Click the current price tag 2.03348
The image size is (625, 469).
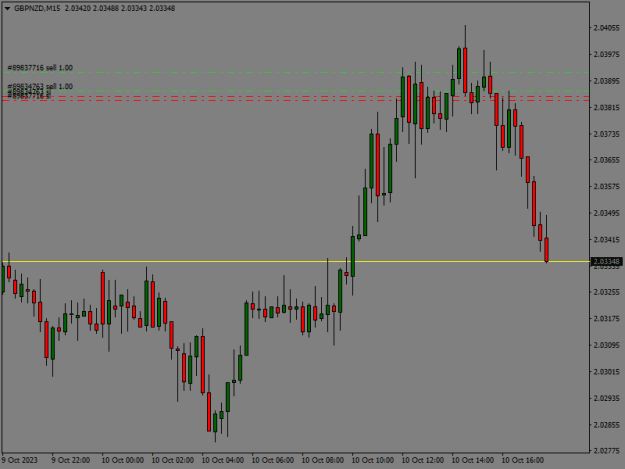(606, 261)
